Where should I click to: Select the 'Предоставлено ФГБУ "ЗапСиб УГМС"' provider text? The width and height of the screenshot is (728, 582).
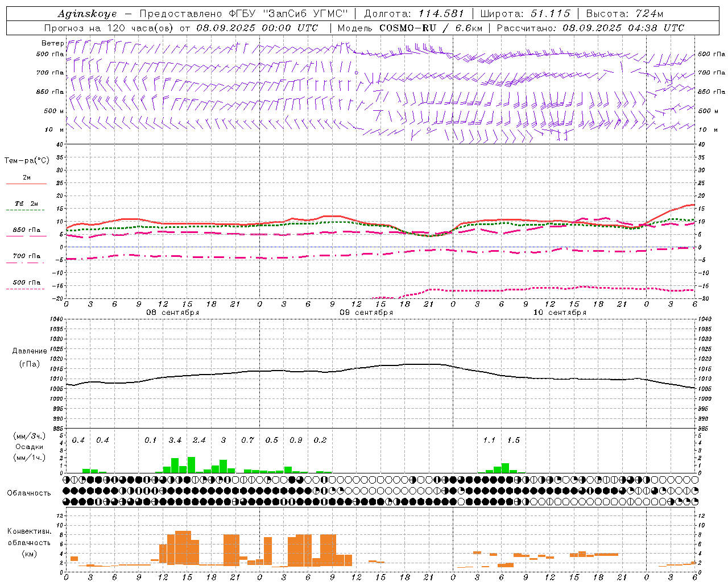click(x=243, y=14)
